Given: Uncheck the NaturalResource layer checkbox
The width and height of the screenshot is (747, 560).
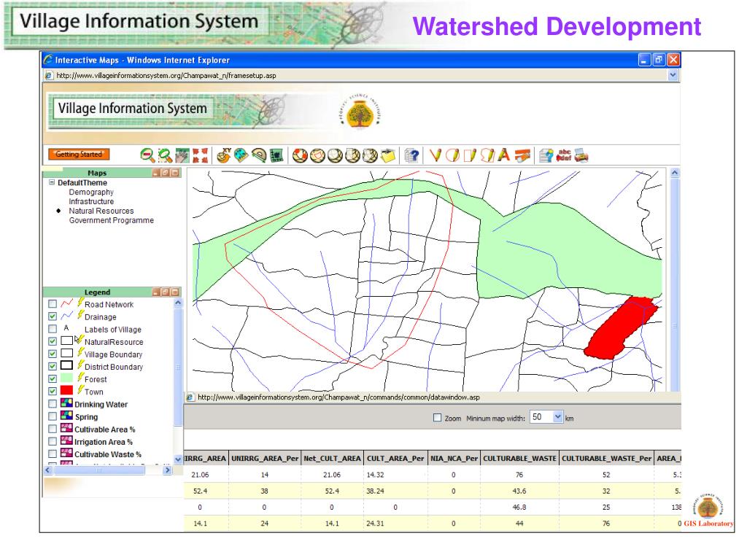Looking at the screenshot, I should (x=53, y=341).
